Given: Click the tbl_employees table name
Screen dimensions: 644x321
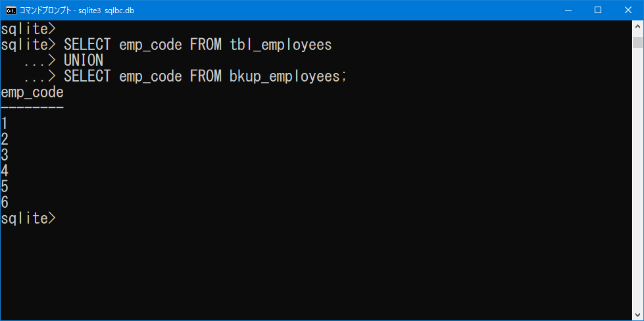Looking at the screenshot, I should [x=280, y=45].
